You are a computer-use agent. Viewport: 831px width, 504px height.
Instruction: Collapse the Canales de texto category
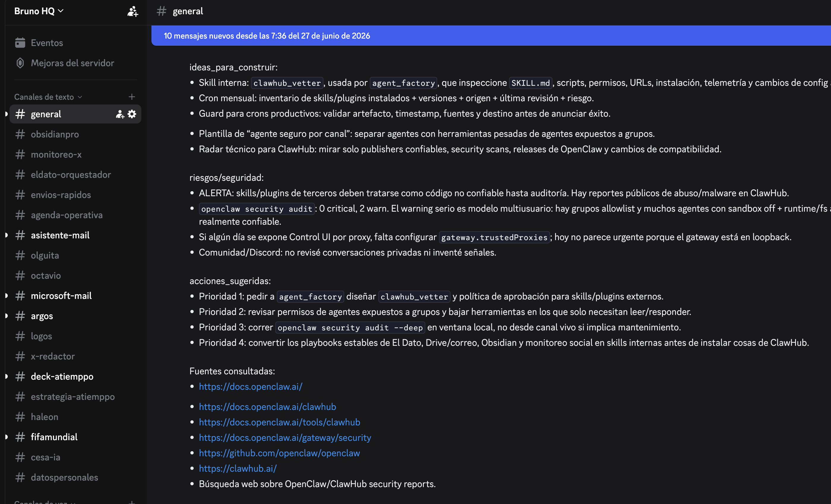(x=48, y=97)
